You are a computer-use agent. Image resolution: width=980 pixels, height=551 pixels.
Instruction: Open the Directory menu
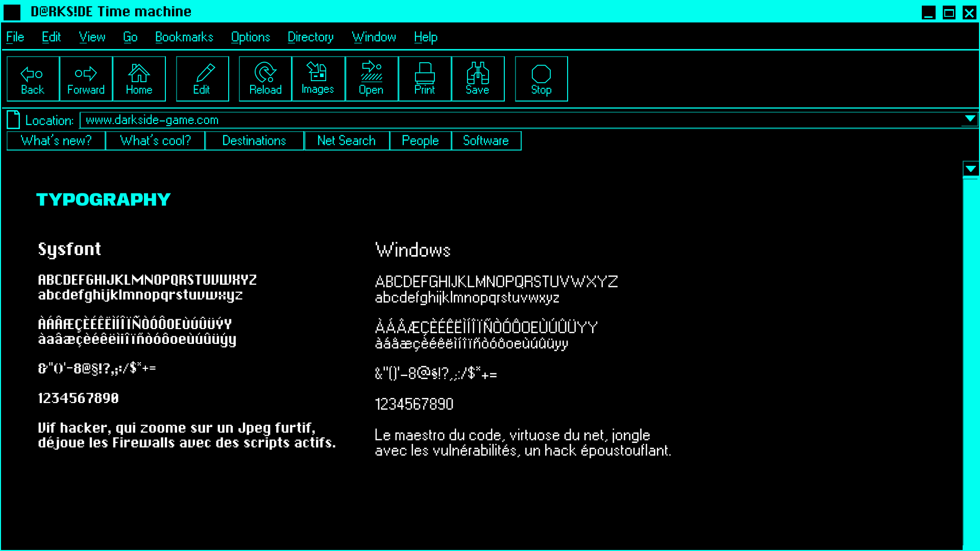click(x=310, y=37)
